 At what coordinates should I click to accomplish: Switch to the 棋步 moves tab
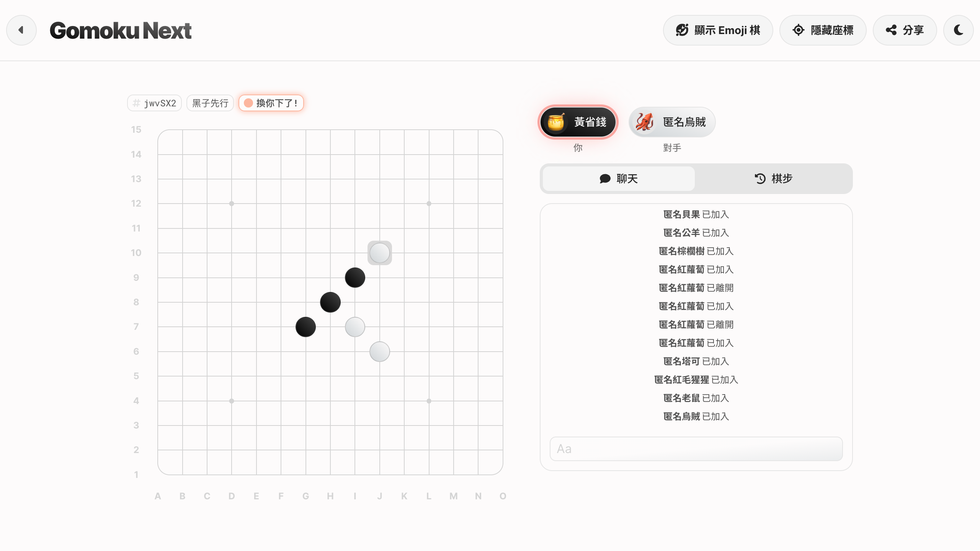click(x=773, y=179)
